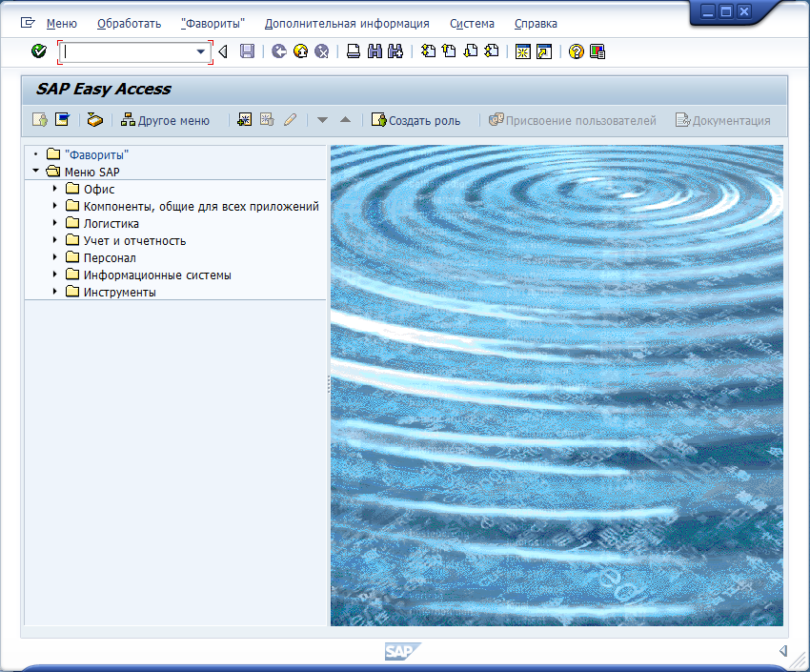Open the Справка menu
Viewport: 810px width, 672px height.
(x=536, y=24)
